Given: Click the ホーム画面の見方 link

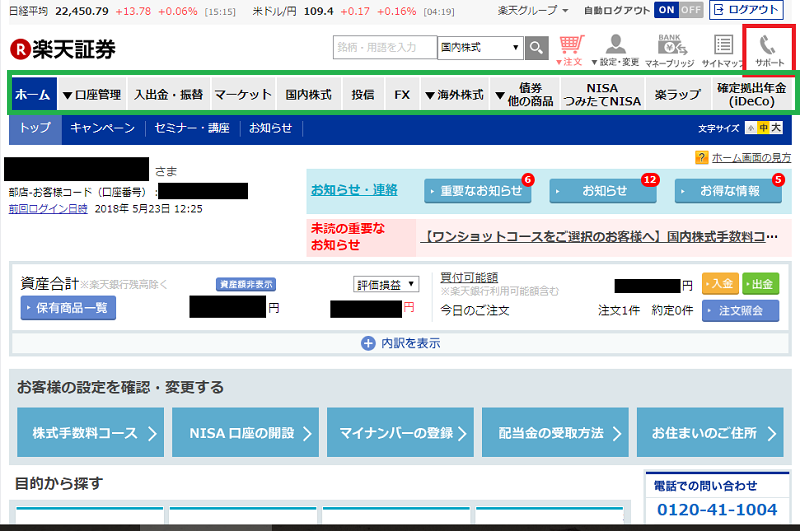Looking at the screenshot, I should tap(751, 158).
